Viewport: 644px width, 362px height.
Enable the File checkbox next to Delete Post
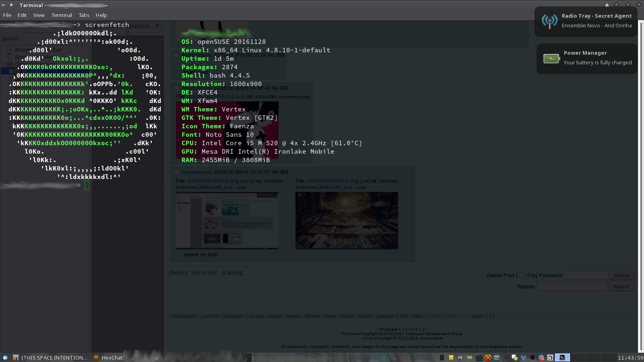pyautogui.click(x=522, y=275)
